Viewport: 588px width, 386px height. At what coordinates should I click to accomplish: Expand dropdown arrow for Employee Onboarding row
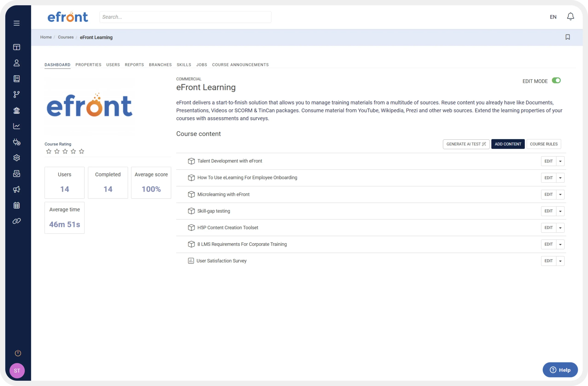coord(560,178)
